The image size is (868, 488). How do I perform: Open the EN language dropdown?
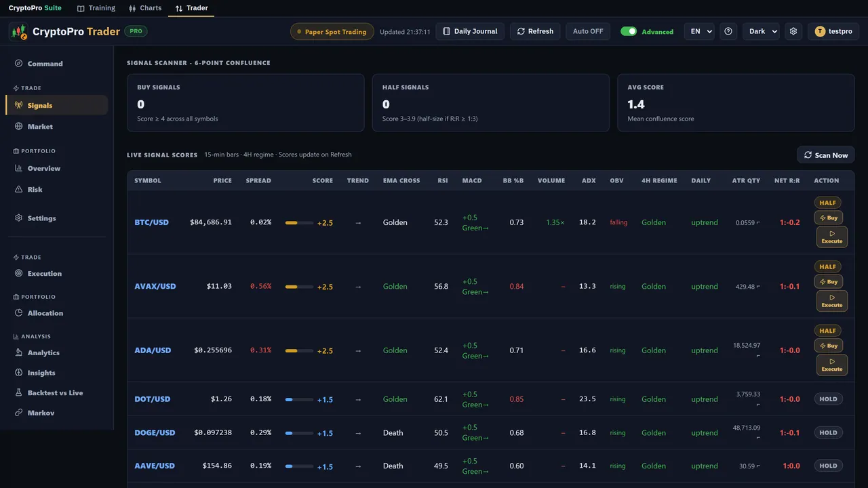click(698, 31)
